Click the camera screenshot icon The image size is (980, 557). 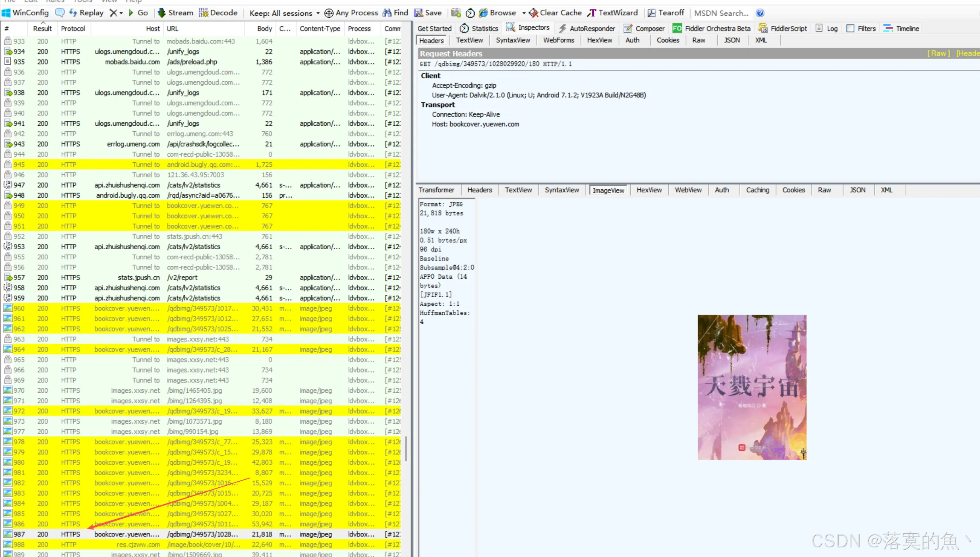tap(456, 13)
